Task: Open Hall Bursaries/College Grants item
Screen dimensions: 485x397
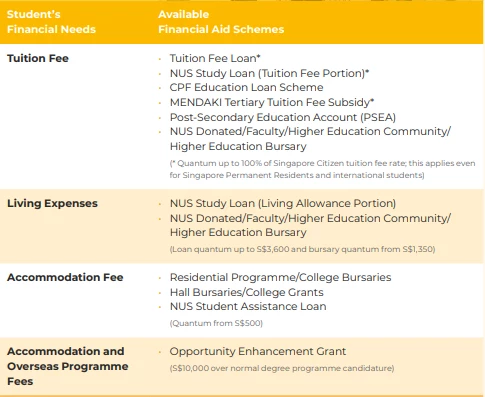Action: pyautogui.click(x=247, y=292)
